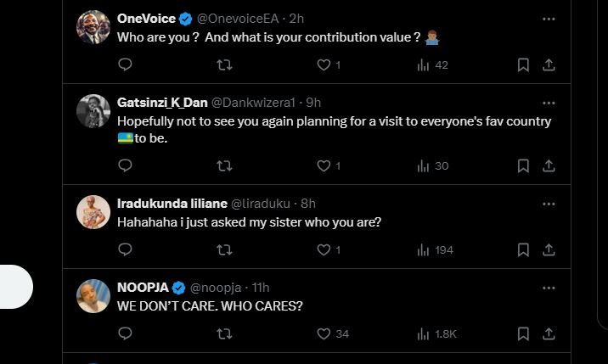
Task: Open more options on OneVoice's tweet
Action: [549, 19]
